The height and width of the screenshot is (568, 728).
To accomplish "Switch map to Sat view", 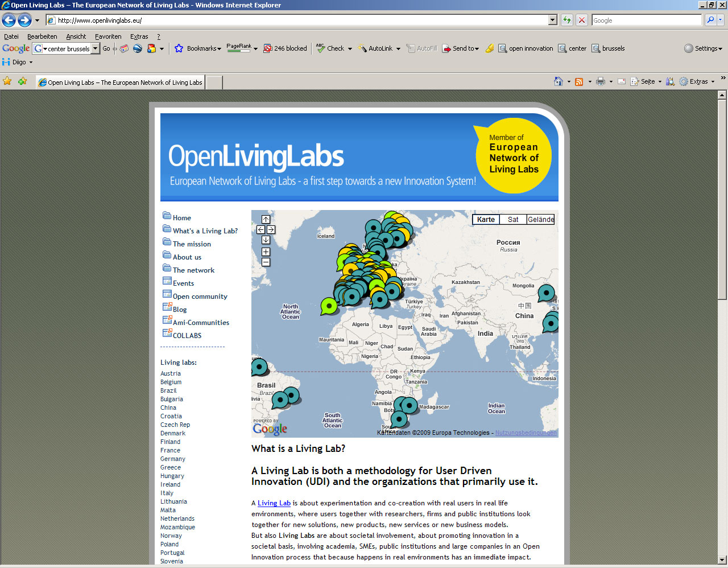I will [513, 219].
